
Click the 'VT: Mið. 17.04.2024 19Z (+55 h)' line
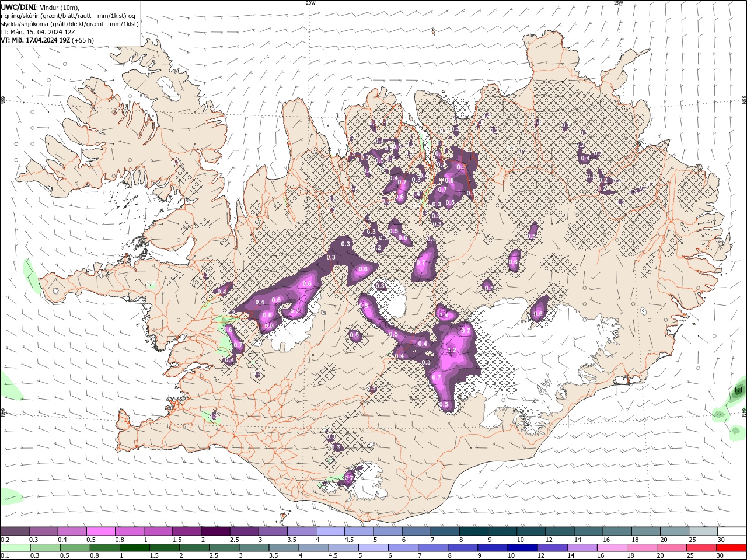coord(47,40)
